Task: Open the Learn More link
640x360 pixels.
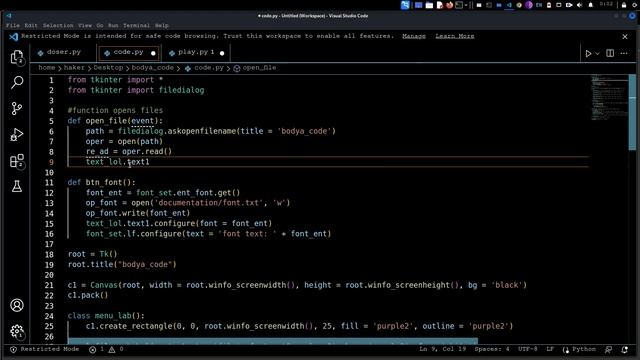Action: (x=455, y=36)
